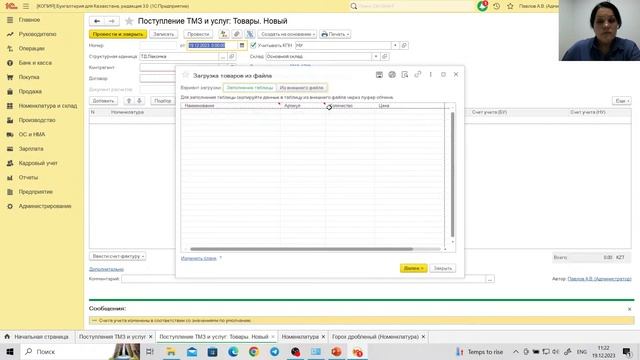640x360 pixels.
Task: Open Telegram from the taskbar
Action: tap(274, 351)
